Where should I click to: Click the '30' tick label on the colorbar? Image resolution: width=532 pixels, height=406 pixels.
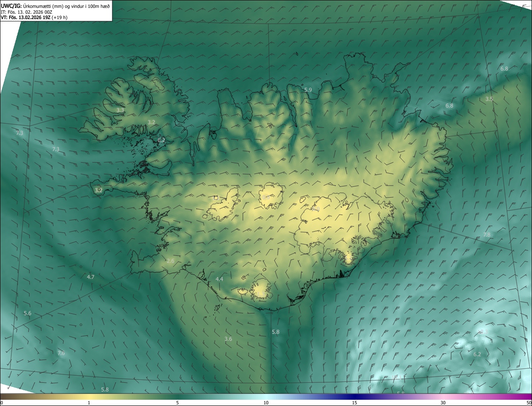(x=443, y=403)
